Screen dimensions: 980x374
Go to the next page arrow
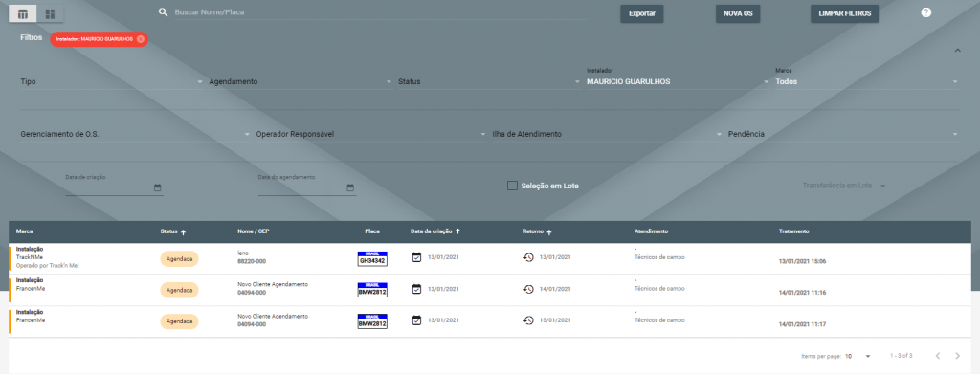click(957, 356)
